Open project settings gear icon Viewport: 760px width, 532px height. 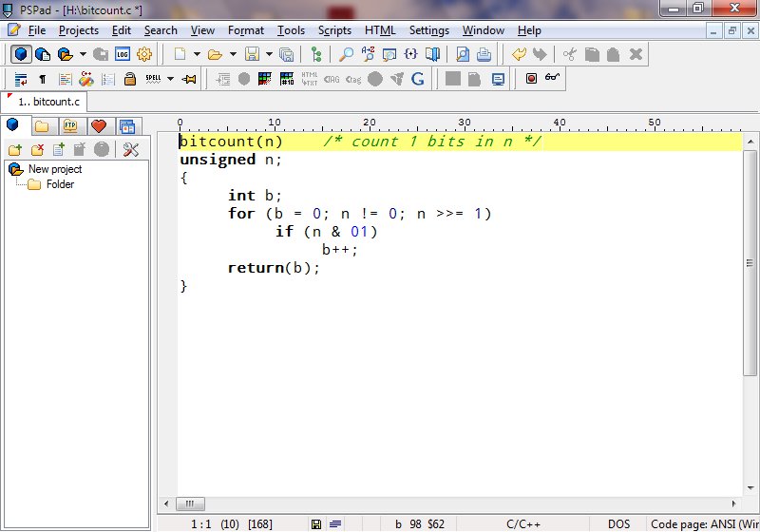coord(144,54)
